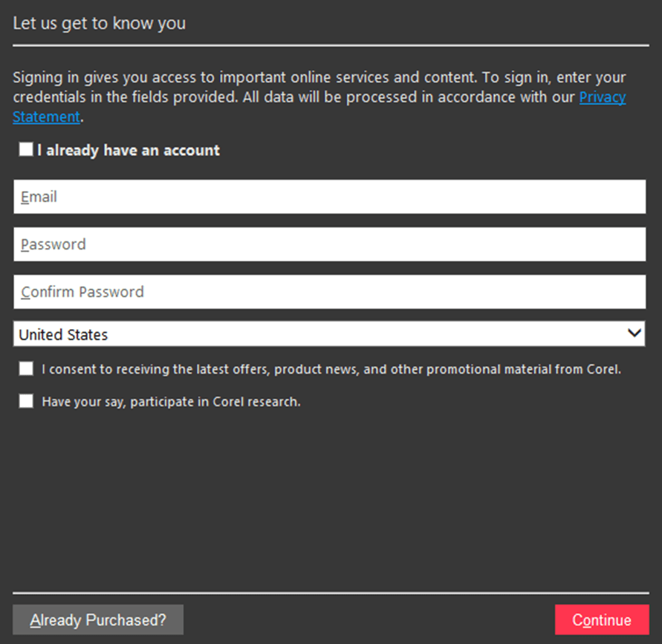Click the "I already have an account" label
Screen dimensions: 662x644
pyautogui.click(x=129, y=151)
